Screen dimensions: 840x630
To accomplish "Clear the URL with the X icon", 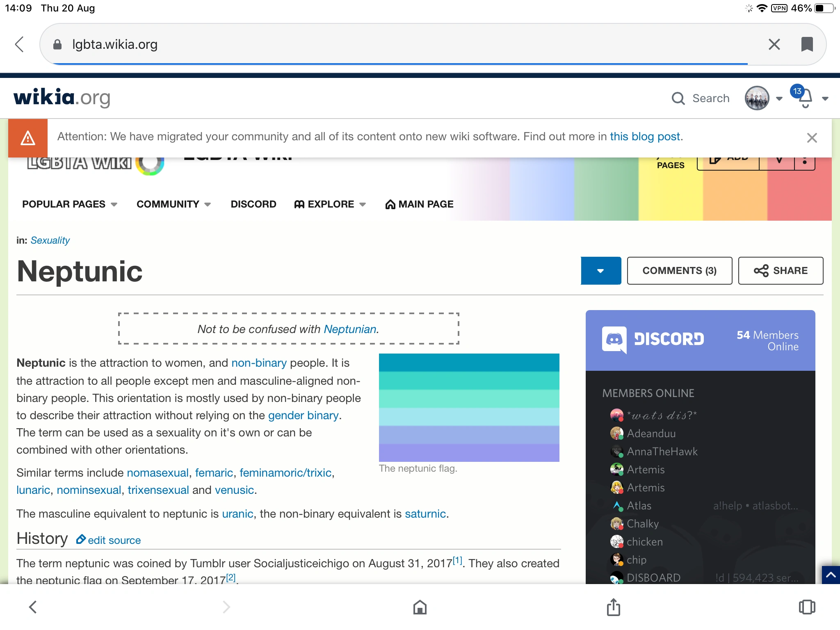I will 774,44.
